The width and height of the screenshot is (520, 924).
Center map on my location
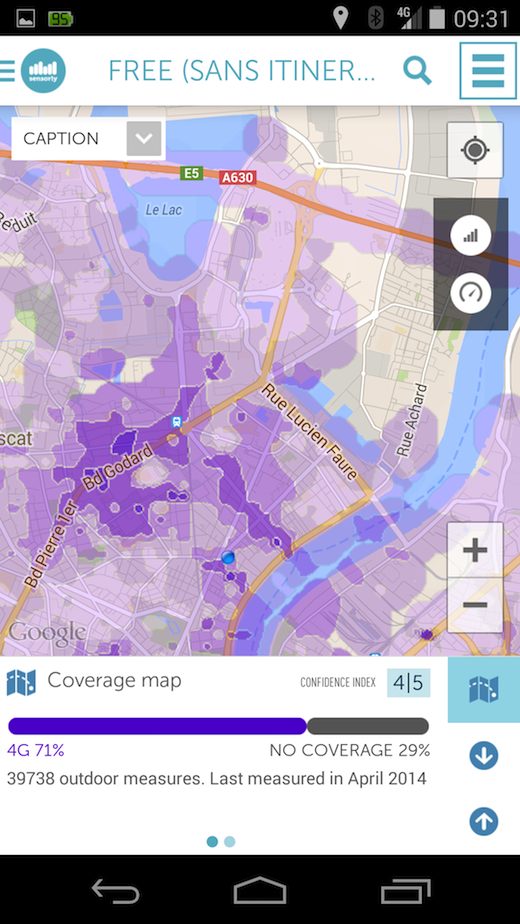click(475, 150)
